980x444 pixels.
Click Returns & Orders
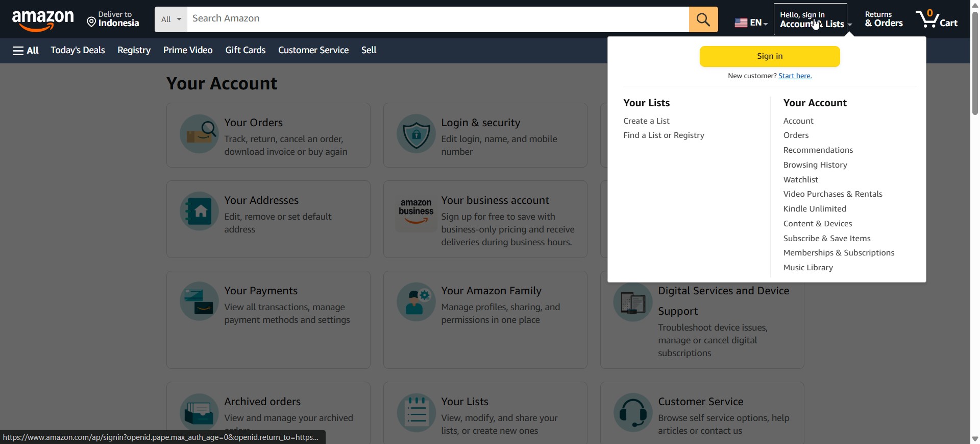click(884, 19)
